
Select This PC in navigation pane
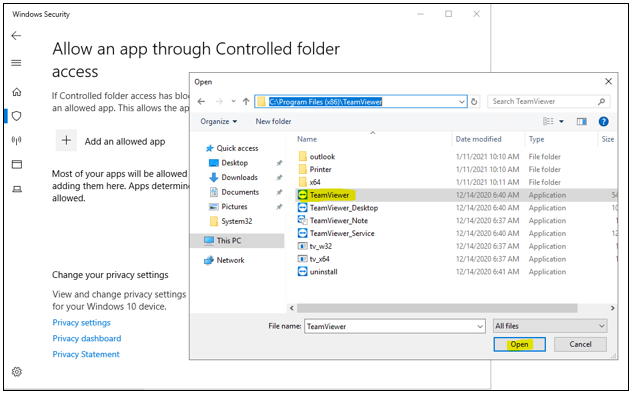tap(237, 241)
